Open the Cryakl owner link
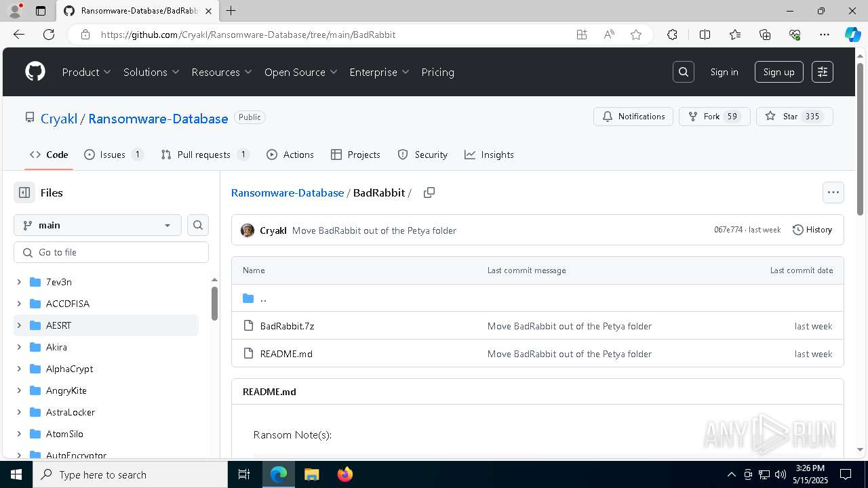Viewport: 868px width, 488px height. coord(59,119)
